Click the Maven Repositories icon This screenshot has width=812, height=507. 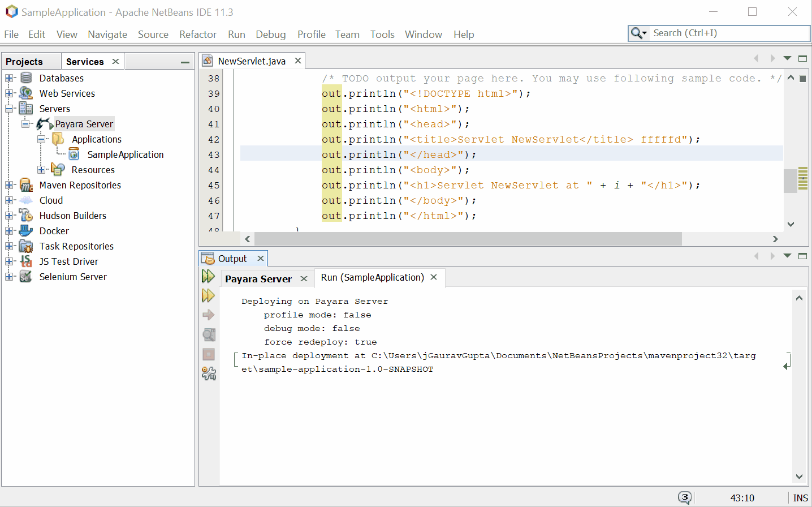tap(26, 185)
